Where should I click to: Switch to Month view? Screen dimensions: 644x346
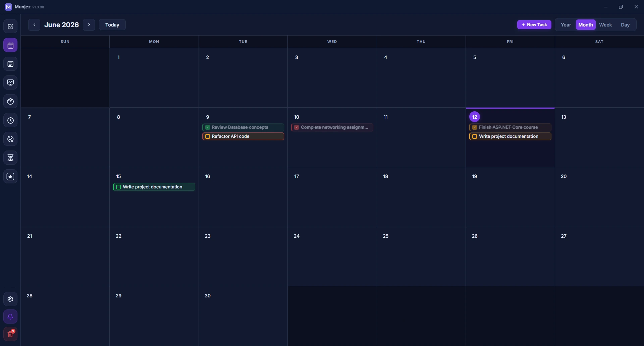click(x=586, y=25)
